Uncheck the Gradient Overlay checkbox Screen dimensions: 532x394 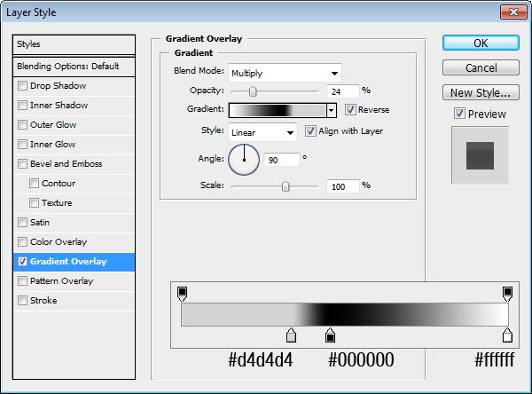tap(22, 262)
